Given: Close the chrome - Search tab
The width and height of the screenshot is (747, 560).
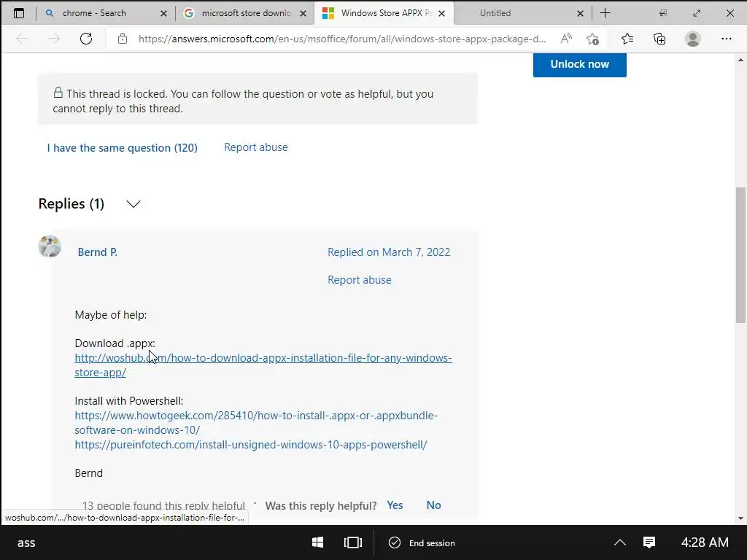Looking at the screenshot, I should pyautogui.click(x=163, y=13).
